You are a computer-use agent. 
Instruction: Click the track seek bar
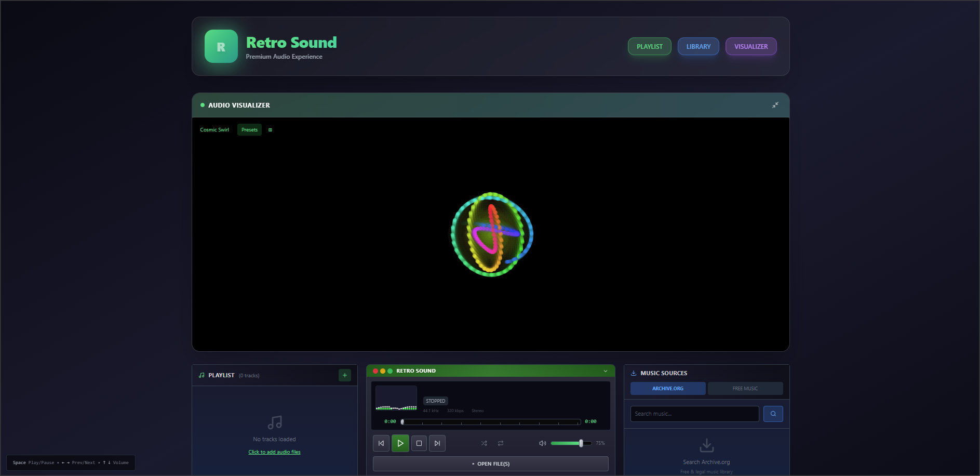pos(491,422)
